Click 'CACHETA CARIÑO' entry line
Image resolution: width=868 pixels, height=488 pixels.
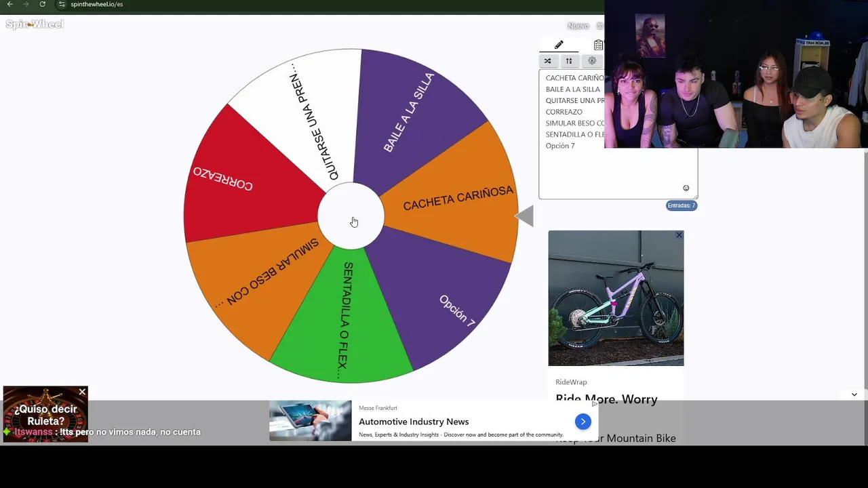click(x=574, y=78)
